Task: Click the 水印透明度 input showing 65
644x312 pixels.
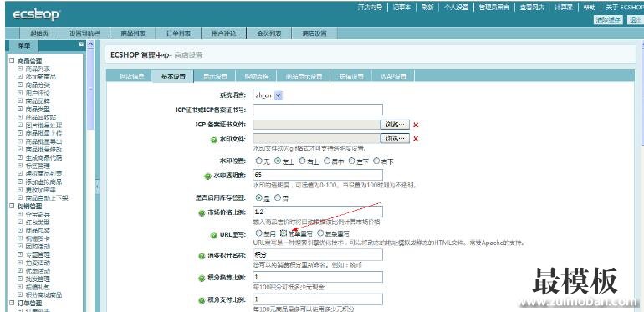Action: (x=318, y=176)
